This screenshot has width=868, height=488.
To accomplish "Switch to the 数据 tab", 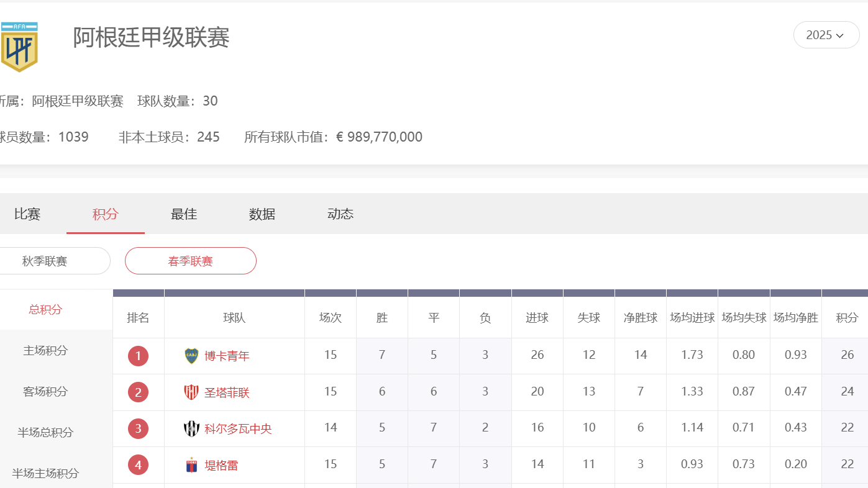I will [262, 214].
